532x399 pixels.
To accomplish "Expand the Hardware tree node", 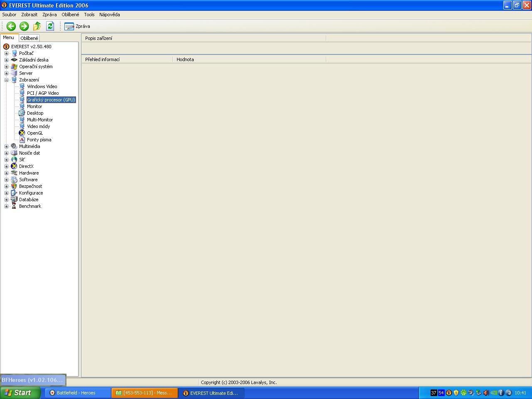I will (x=6, y=173).
